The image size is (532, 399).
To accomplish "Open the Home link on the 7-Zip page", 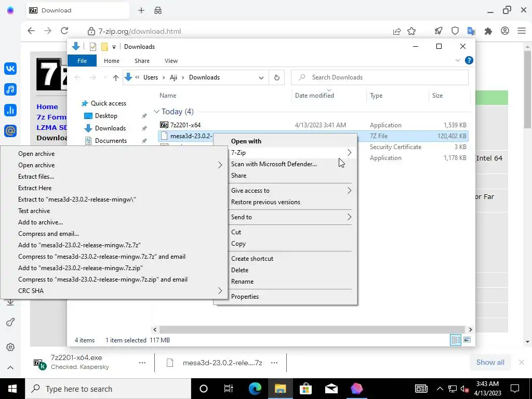I will 47,107.
